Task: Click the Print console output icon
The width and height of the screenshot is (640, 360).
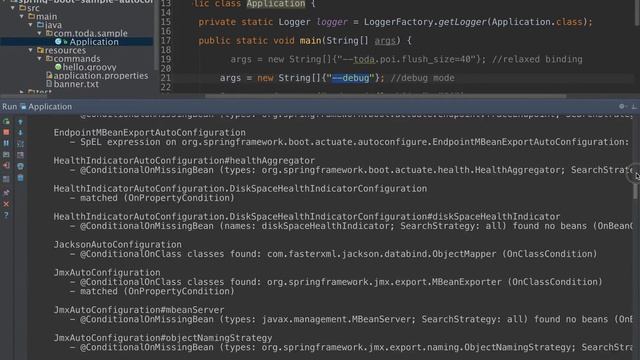Action: [20, 166]
